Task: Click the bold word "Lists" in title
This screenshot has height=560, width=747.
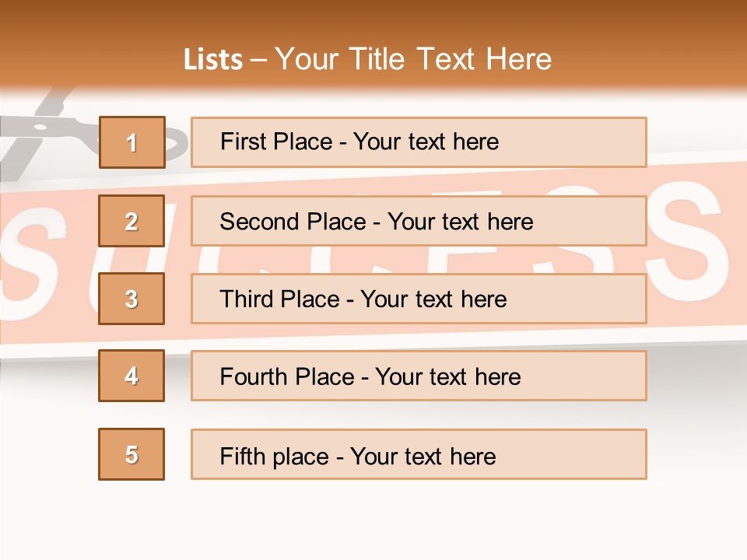Action: (213, 60)
